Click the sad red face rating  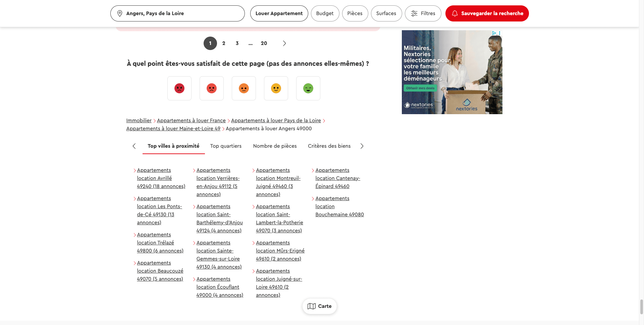click(x=212, y=88)
